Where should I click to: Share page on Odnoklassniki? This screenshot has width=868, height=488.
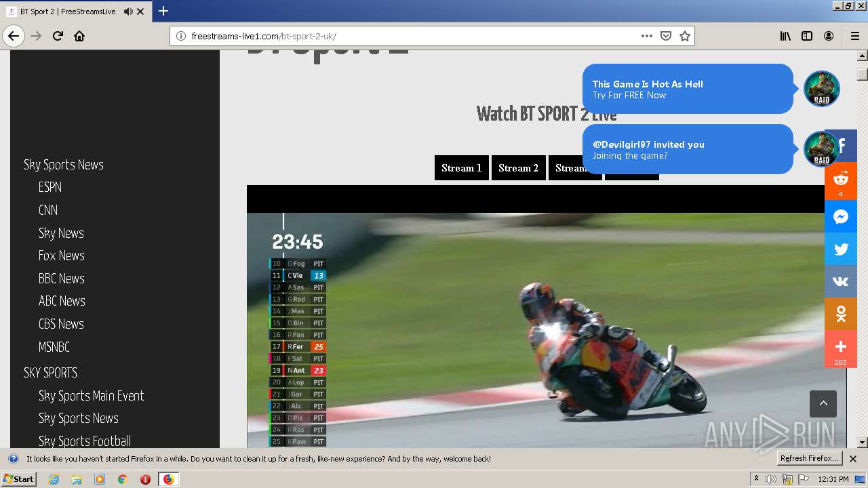(x=841, y=314)
